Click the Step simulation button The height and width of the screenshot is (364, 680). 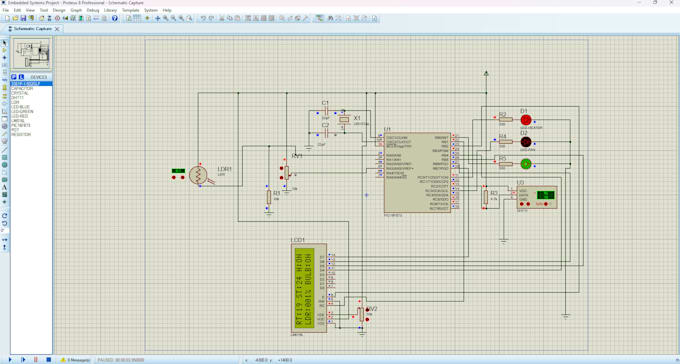click(x=23, y=360)
